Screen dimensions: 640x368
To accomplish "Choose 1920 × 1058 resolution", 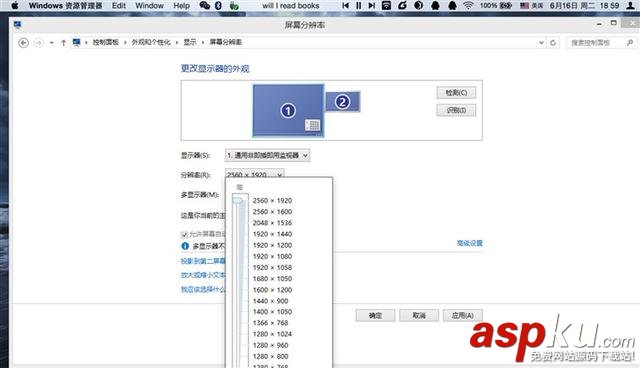I will point(272,268).
